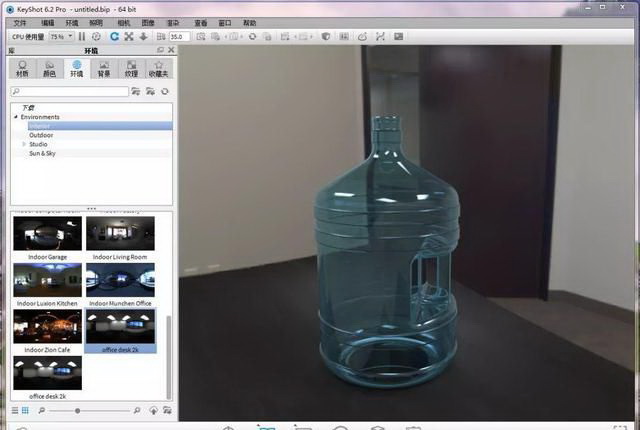Collapse the Environments tree node

[16, 117]
